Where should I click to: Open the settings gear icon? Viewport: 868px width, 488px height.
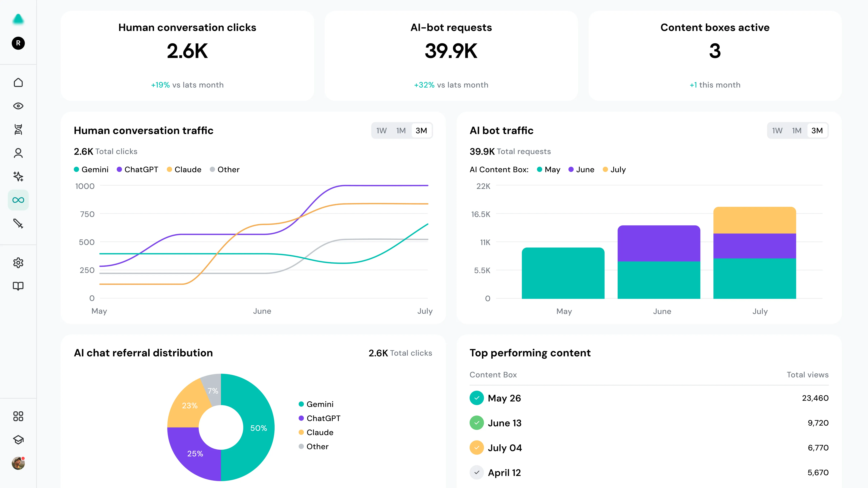(18, 263)
